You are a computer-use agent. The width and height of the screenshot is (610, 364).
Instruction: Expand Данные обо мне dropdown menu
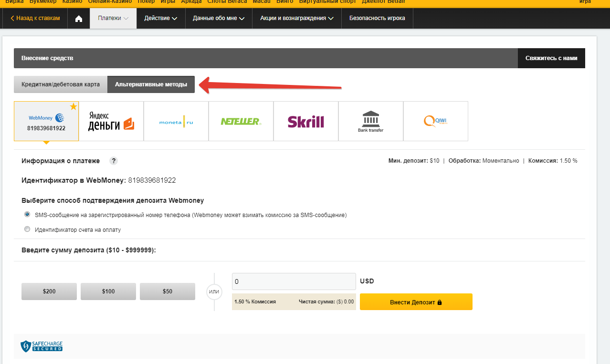pyautogui.click(x=219, y=18)
